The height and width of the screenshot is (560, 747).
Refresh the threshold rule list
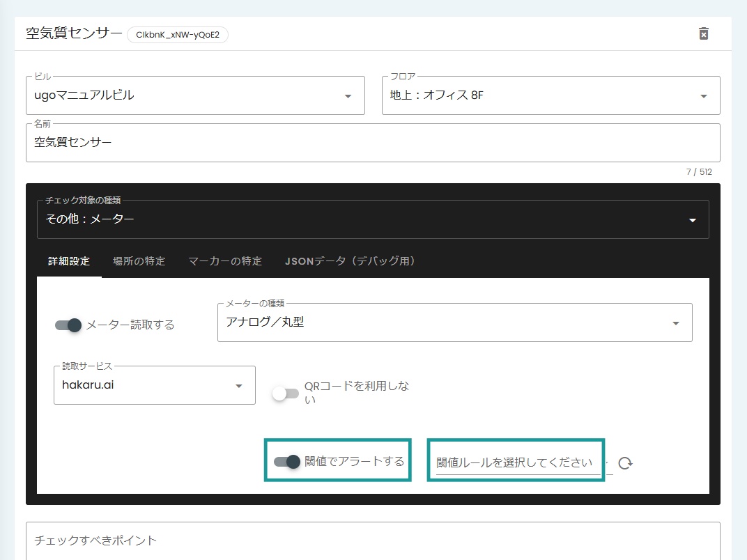coord(625,462)
